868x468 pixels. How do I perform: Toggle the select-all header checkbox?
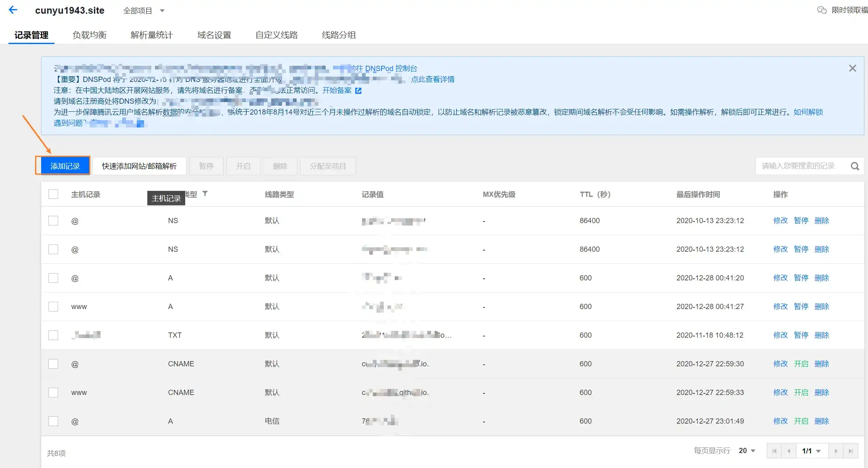[x=53, y=194]
